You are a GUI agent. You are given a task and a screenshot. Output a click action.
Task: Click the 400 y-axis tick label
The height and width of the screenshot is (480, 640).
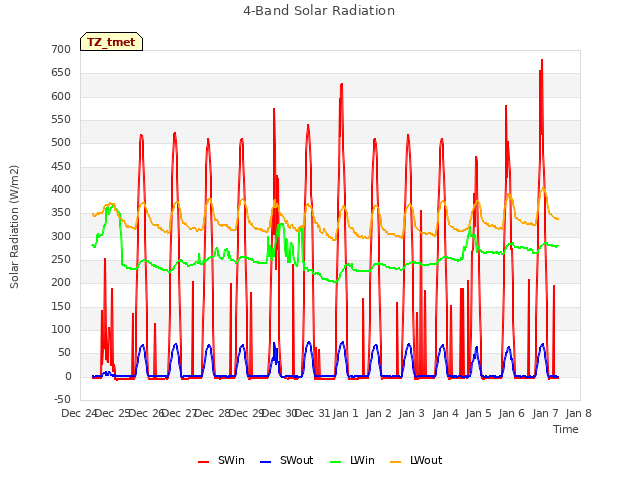61,190
